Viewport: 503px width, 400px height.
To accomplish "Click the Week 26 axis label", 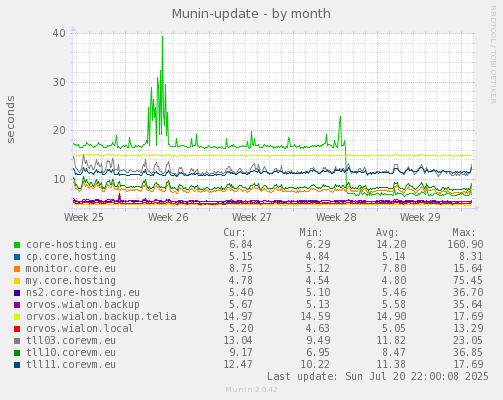I will pyautogui.click(x=168, y=217).
